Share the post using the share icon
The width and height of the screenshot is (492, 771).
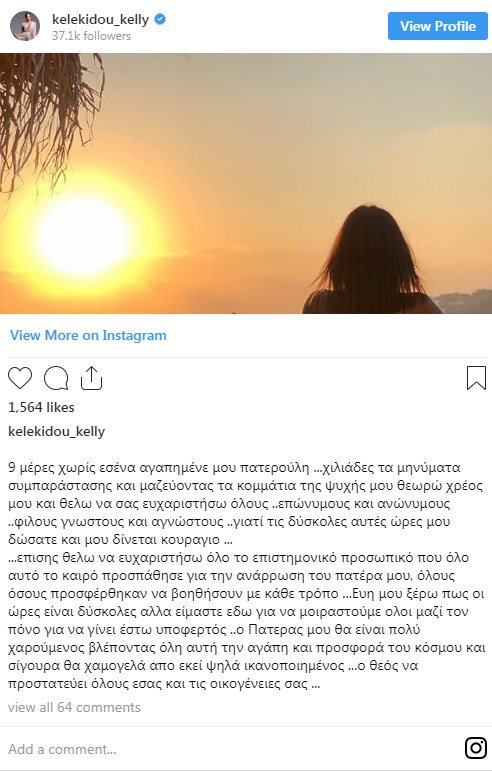(91, 378)
